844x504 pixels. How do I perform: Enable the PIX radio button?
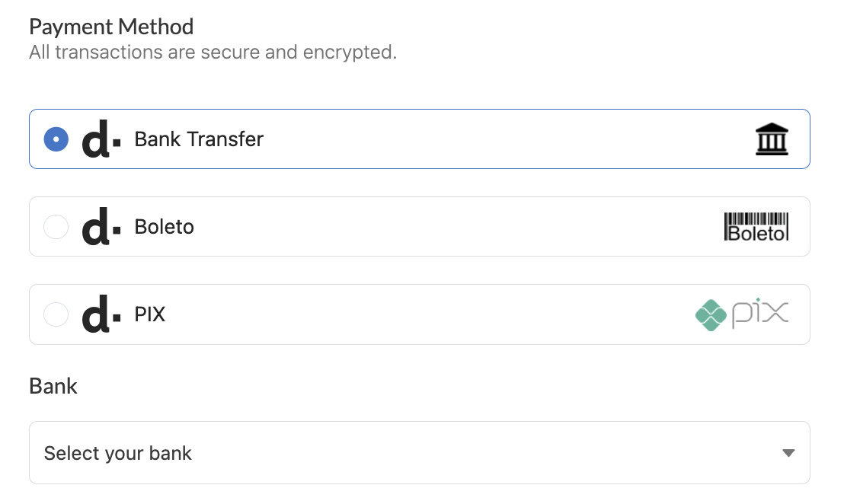(x=56, y=314)
